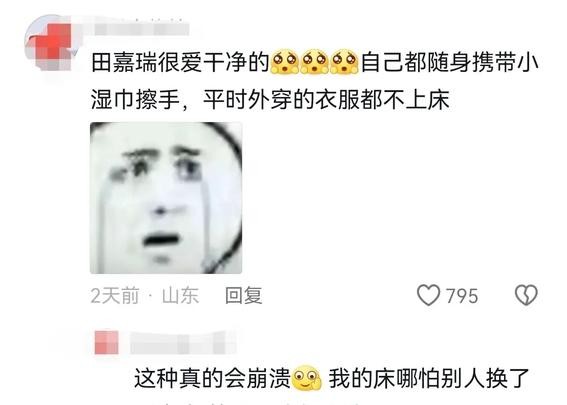Viewport: 567px width, 405px height.
Task: Open the replier's blurred username
Action: 183,343
